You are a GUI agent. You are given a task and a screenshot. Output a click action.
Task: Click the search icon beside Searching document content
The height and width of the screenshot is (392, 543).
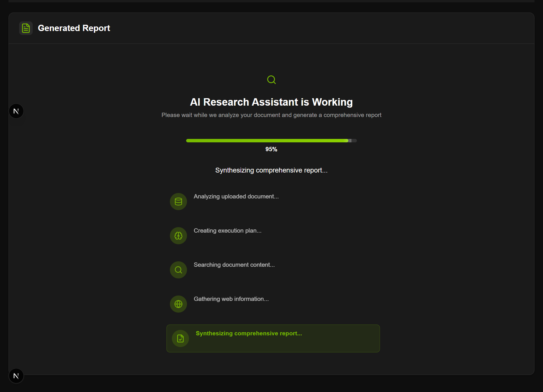[178, 270]
